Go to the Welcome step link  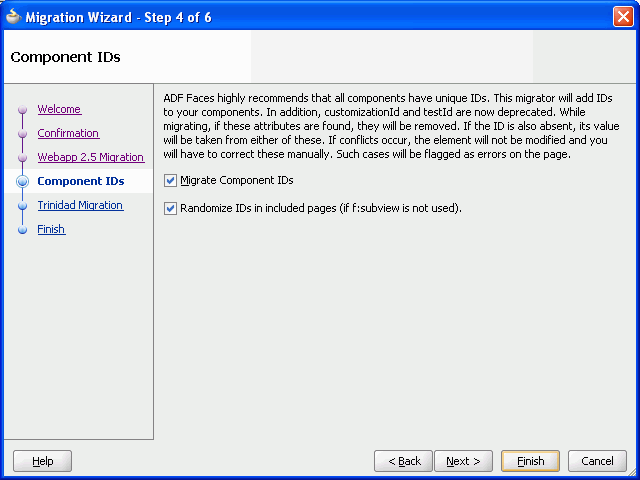tap(59, 109)
